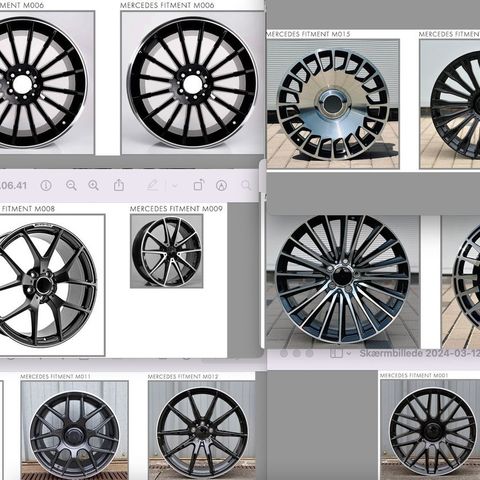Open the Share menu icon
480x480 pixels.
pos(119,185)
